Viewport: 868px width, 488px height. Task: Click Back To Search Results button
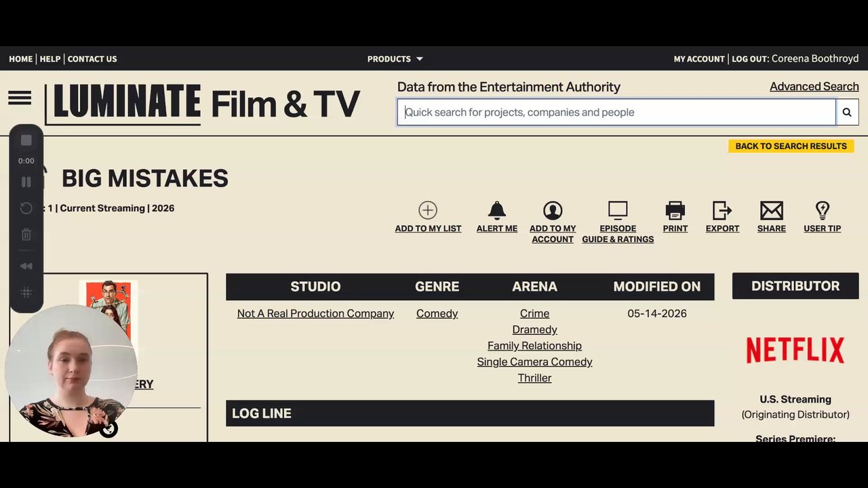tap(791, 146)
